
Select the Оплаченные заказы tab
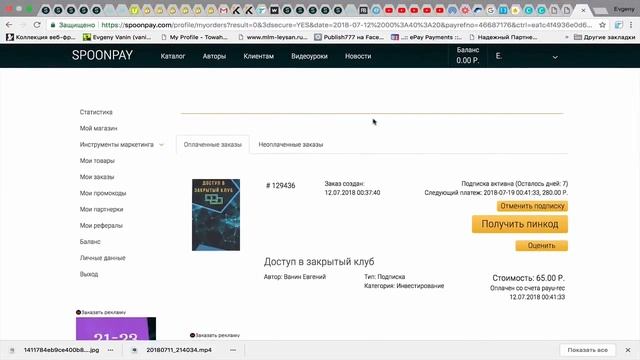[213, 144]
